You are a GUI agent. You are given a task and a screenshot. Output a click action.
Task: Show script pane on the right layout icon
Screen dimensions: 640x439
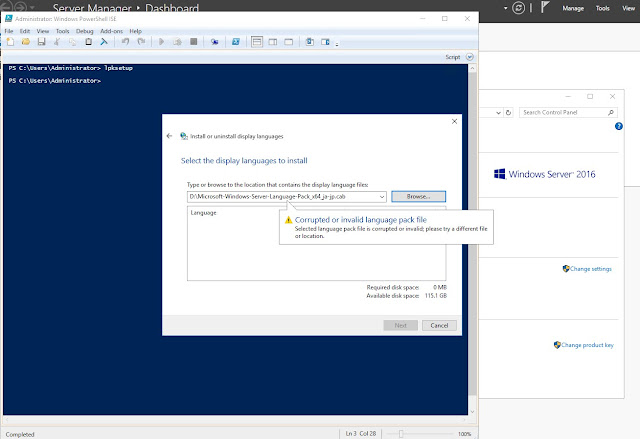pos(273,42)
